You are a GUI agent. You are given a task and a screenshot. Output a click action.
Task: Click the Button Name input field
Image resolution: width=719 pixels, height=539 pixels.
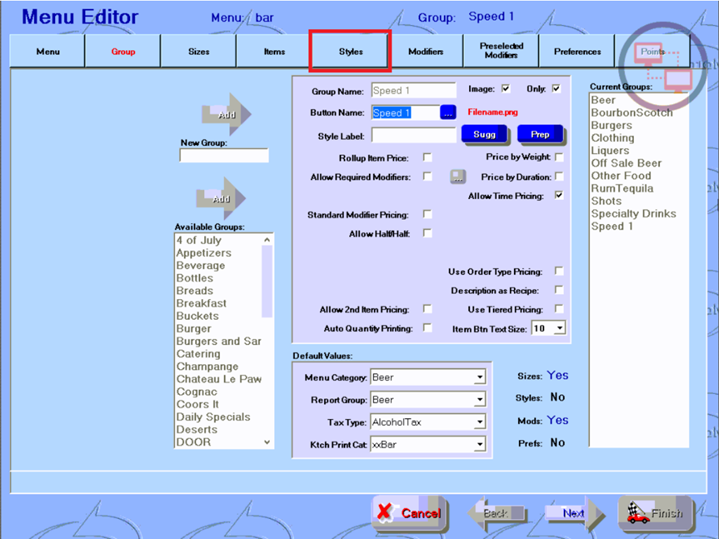(405, 113)
